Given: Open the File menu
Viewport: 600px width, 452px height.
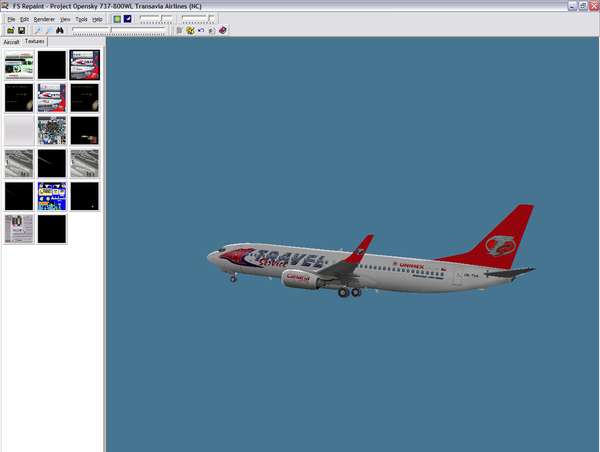Looking at the screenshot, I should pos(11,19).
